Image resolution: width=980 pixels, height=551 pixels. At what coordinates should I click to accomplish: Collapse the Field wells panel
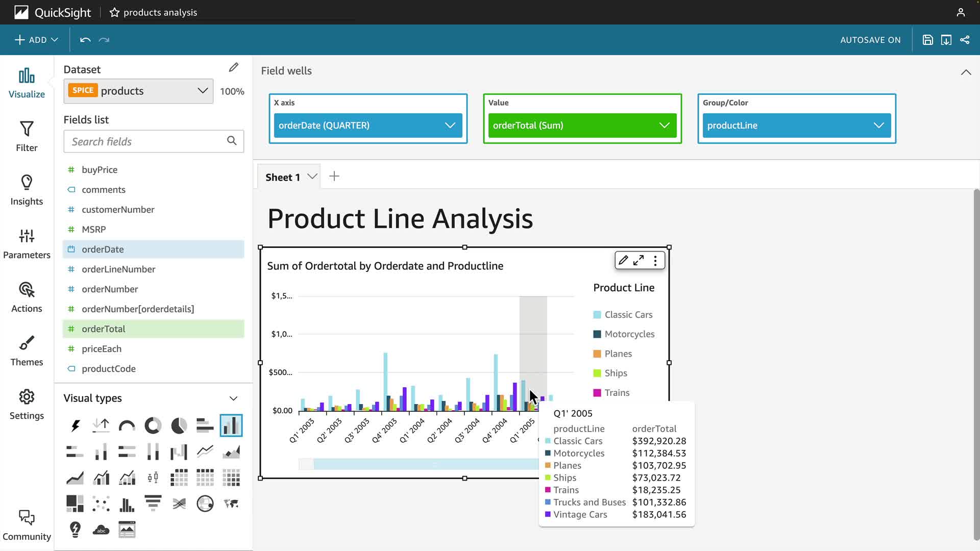coord(966,72)
